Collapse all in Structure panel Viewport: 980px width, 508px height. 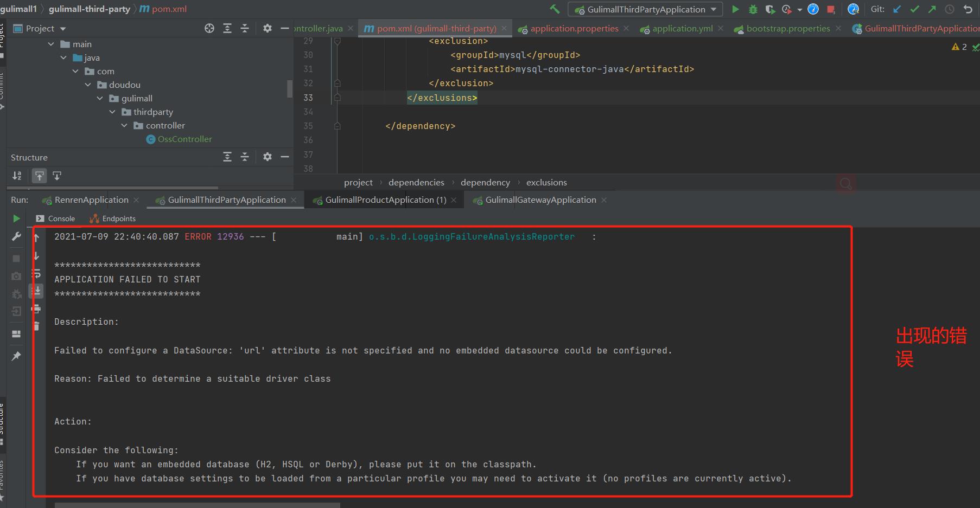coord(245,157)
